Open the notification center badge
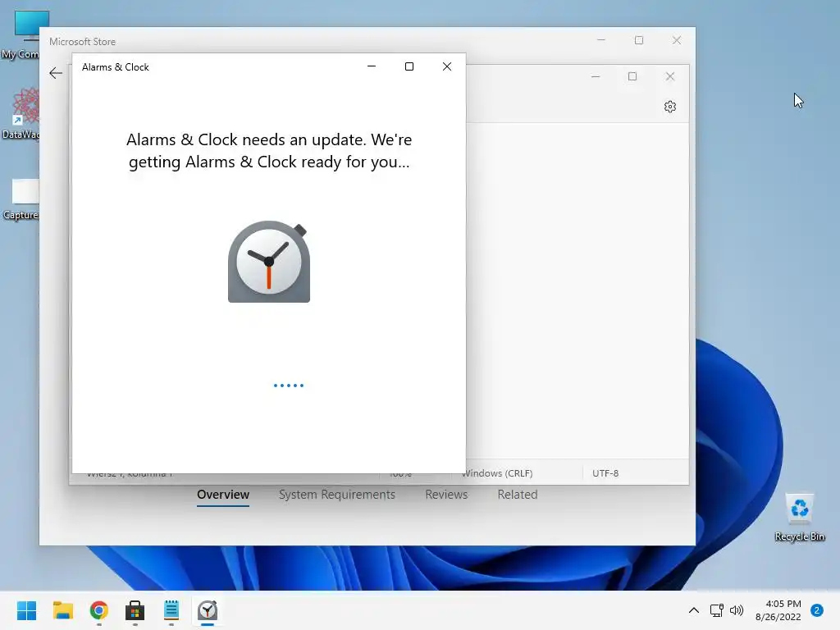Image resolution: width=840 pixels, height=630 pixels. coord(817,610)
